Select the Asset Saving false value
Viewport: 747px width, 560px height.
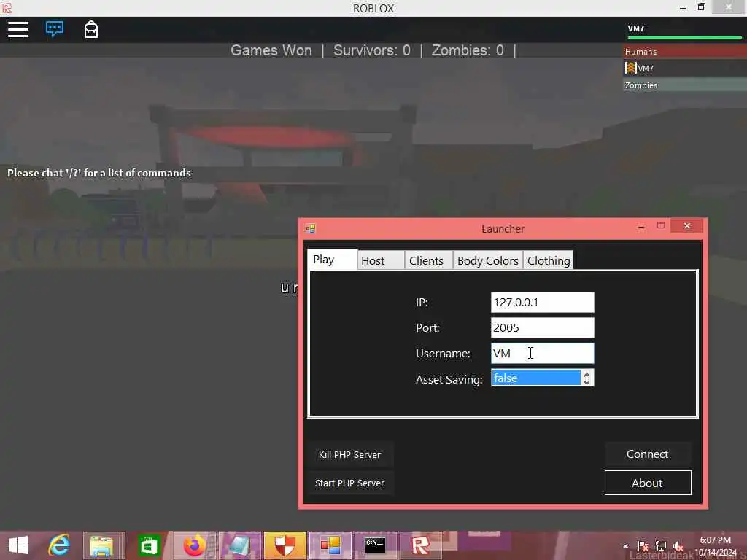[x=536, y=378]
